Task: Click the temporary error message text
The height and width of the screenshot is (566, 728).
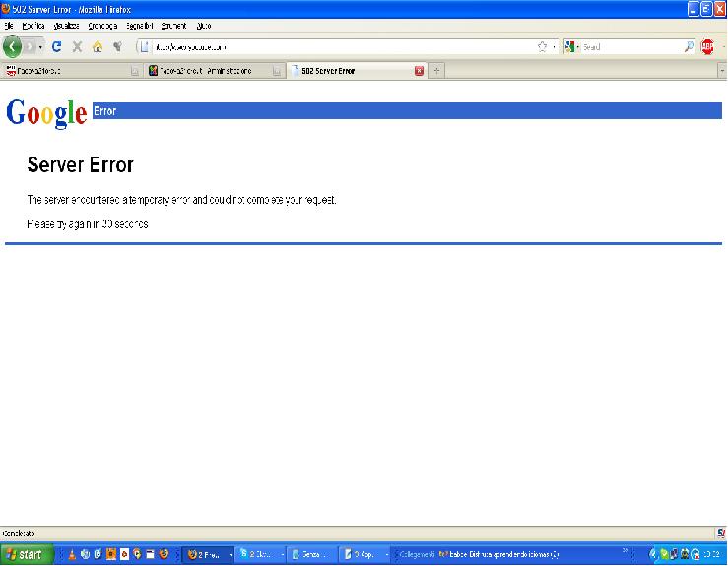Action: (181, 200)
